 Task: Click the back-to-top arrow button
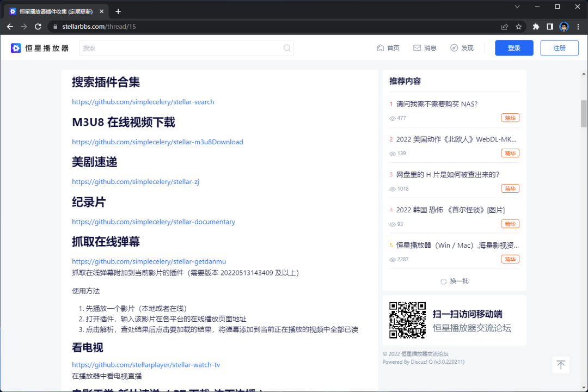click(x=561, y=365)
